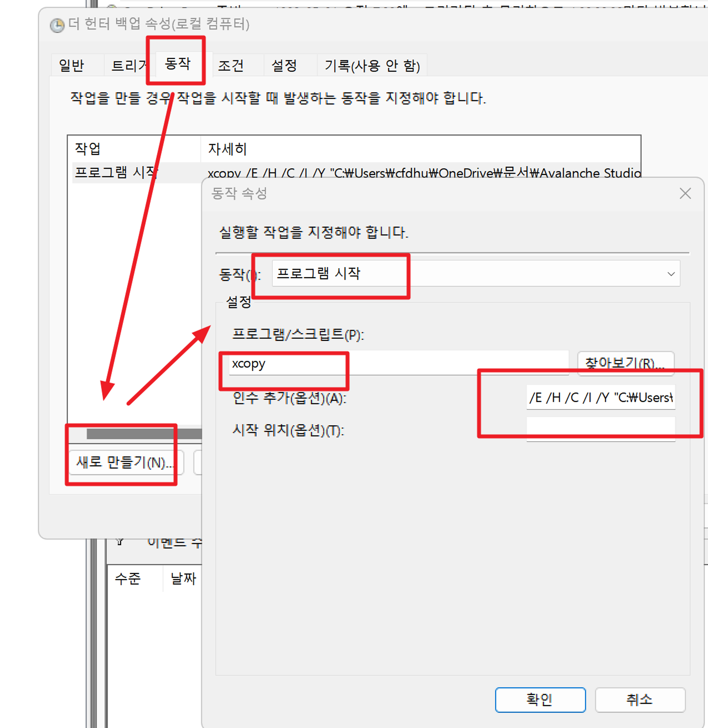Screen dimensions: 708x728
Task: Expand the 동작 dropdown chevron arrow
Action: [671, 274]
